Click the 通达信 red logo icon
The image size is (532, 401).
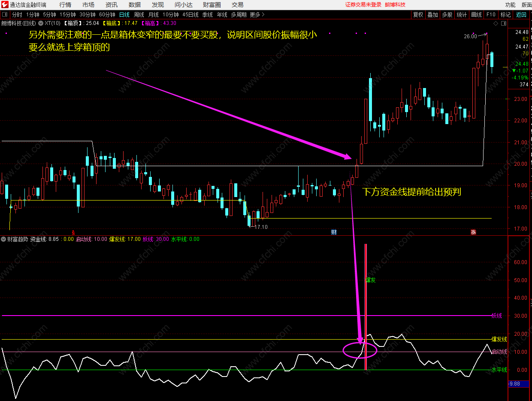click(x=5, y=5)
